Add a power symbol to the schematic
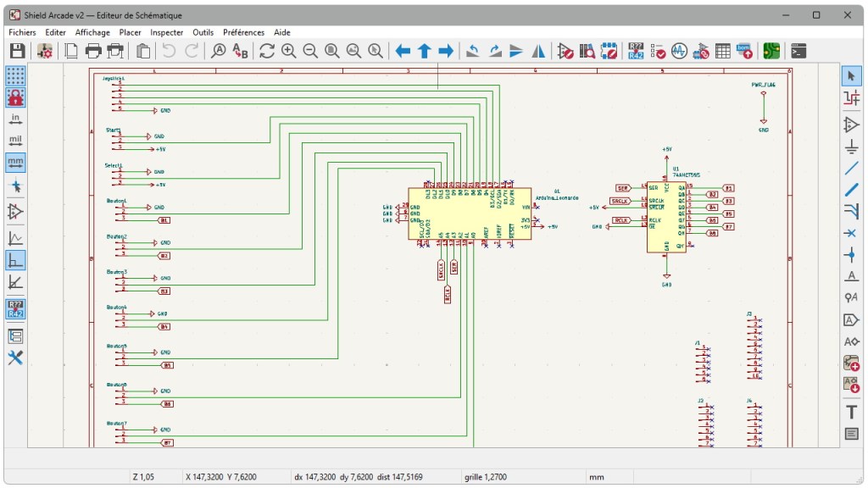The width and height of the screenshot is (868, 488). tap(853, 147)
